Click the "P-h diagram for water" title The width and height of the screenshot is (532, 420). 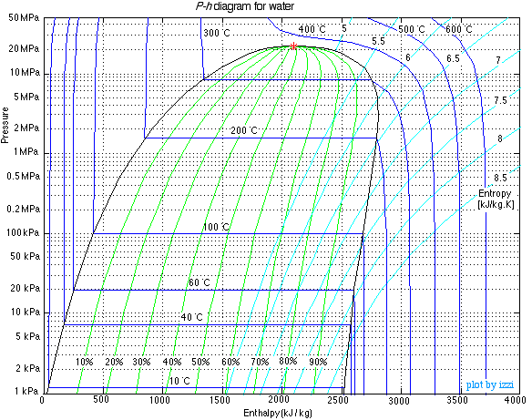pyautogui.click(x=245, y=6)
